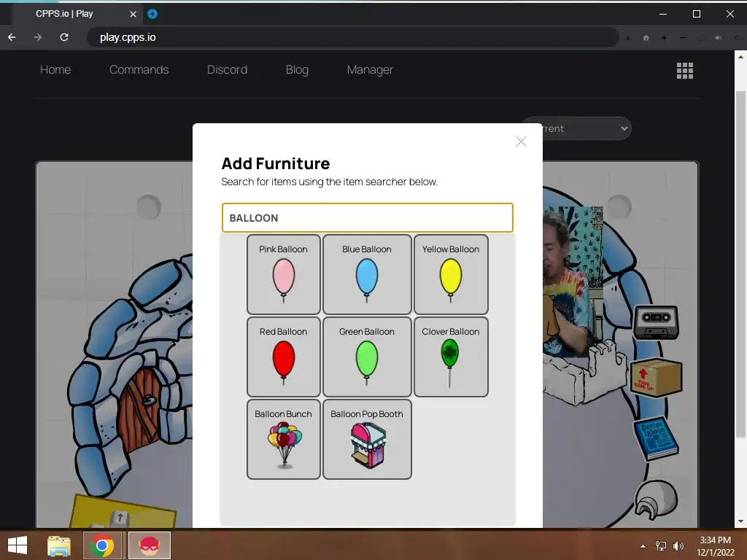The width and height of the screenshot is (747, 560).
Task: Click the photo of a person in the igloo
Action: [573, 282]
